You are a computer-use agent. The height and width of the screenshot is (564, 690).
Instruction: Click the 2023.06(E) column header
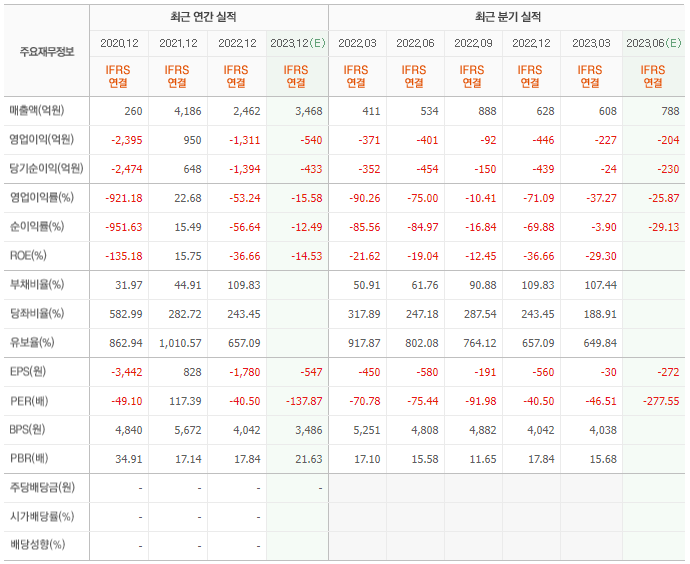click(653, 43)
